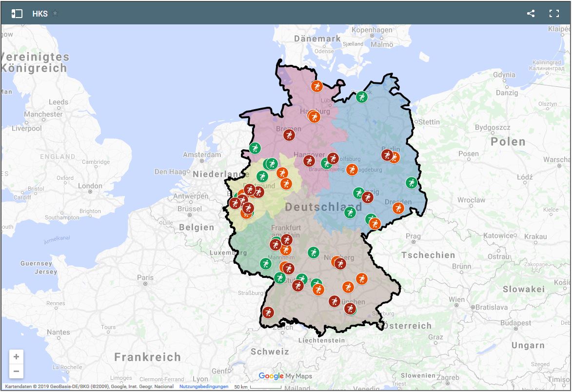Select the dark red marker at Leipzig
This screenshot has height=392, width=572.
(367, 197)
